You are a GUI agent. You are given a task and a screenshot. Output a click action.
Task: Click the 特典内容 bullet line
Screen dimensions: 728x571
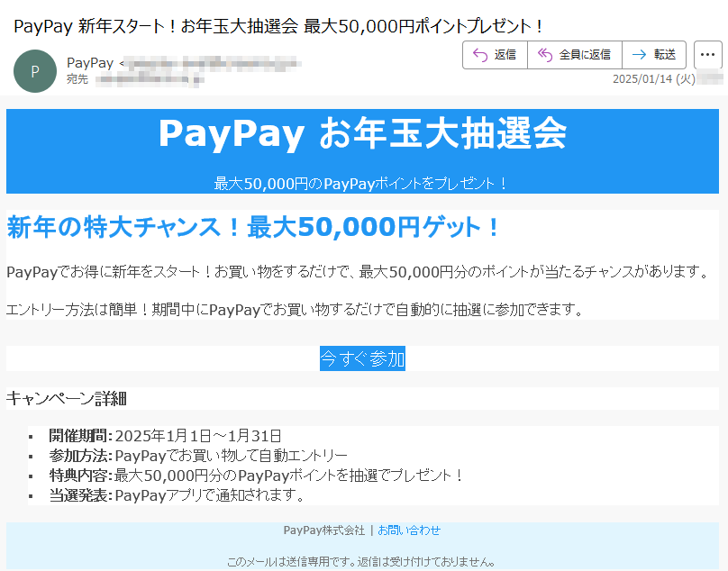[257, 476]
